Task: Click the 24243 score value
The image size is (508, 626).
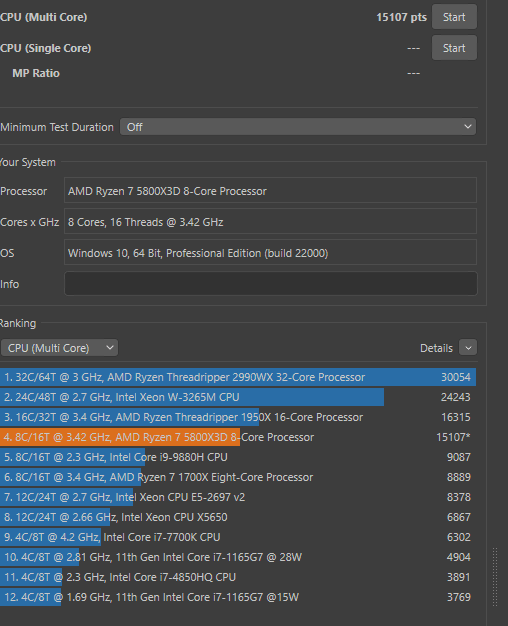Action: pyautogui.click(x=456, y=397)
